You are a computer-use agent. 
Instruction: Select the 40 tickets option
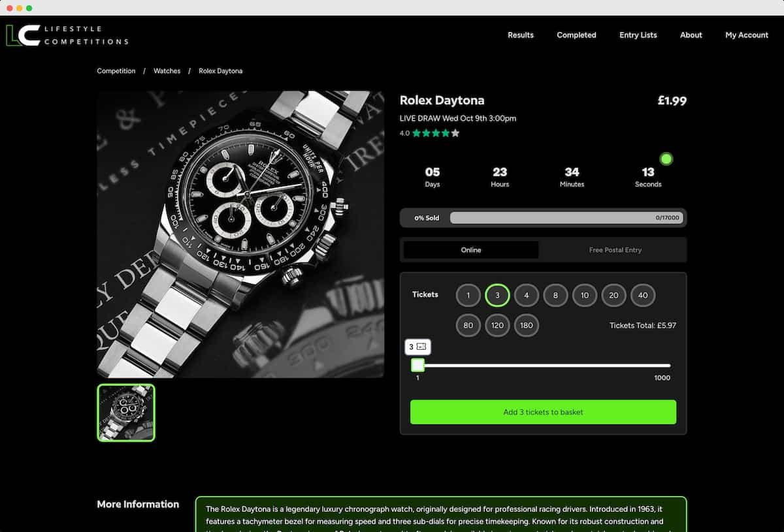(x=643, y=295)
